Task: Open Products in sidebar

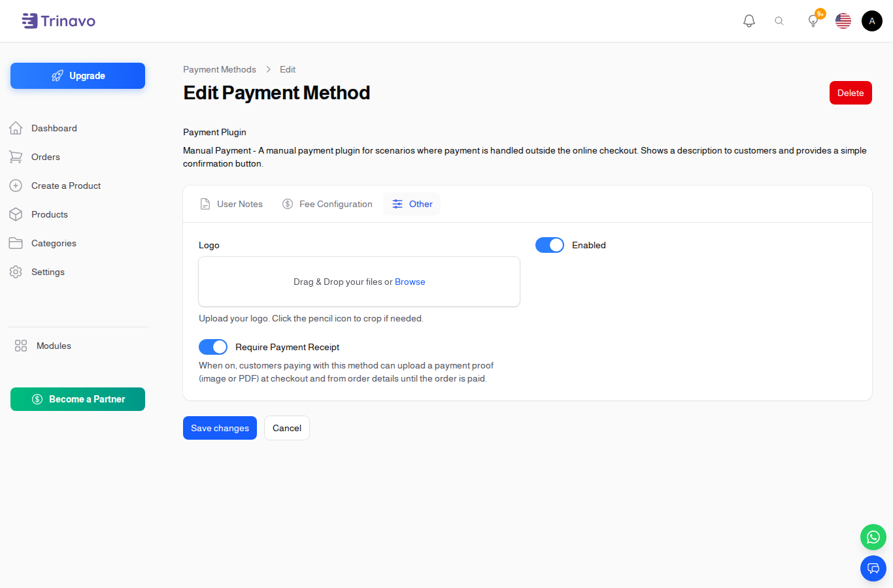Action: click(x=50, y=214)
